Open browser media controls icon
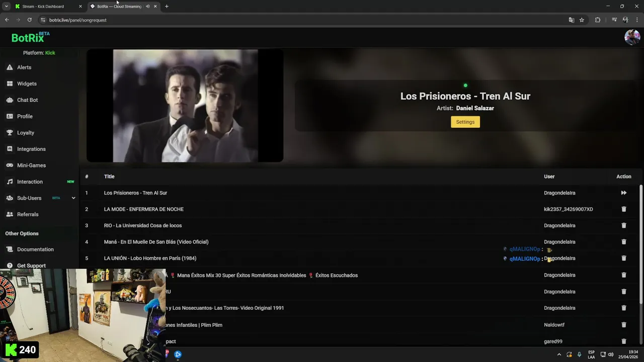Image resolution: width=644 pixels, height=362 pixels. click(x=614, y=20)
